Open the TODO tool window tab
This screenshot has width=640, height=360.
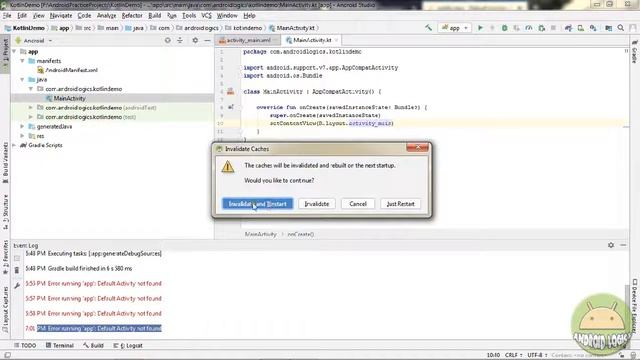25,345
